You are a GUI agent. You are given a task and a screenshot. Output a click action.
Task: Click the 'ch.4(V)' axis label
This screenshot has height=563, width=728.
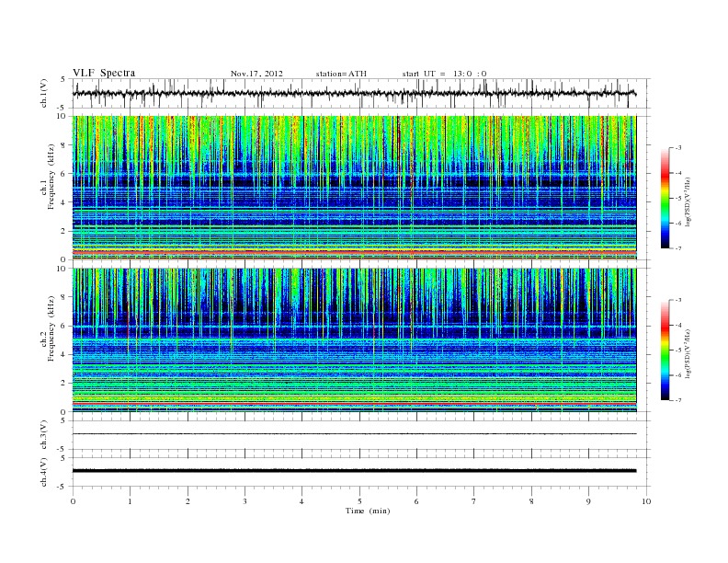tap(44, 472)
